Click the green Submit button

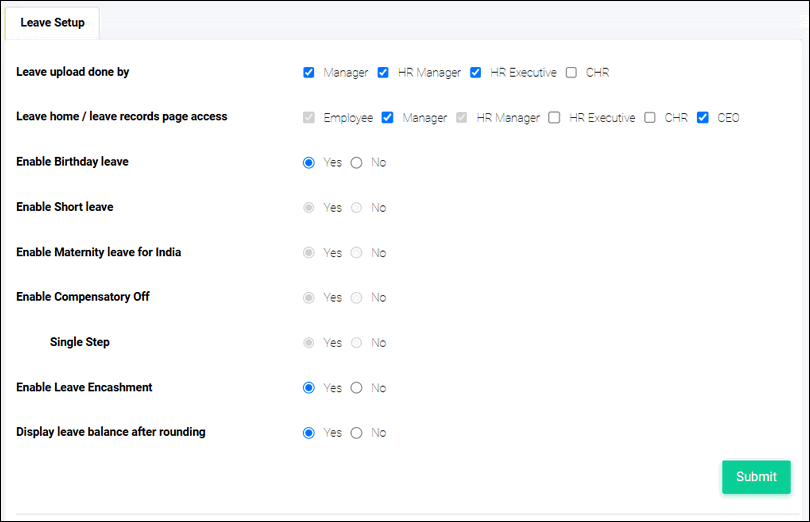(x=756, y=477)
